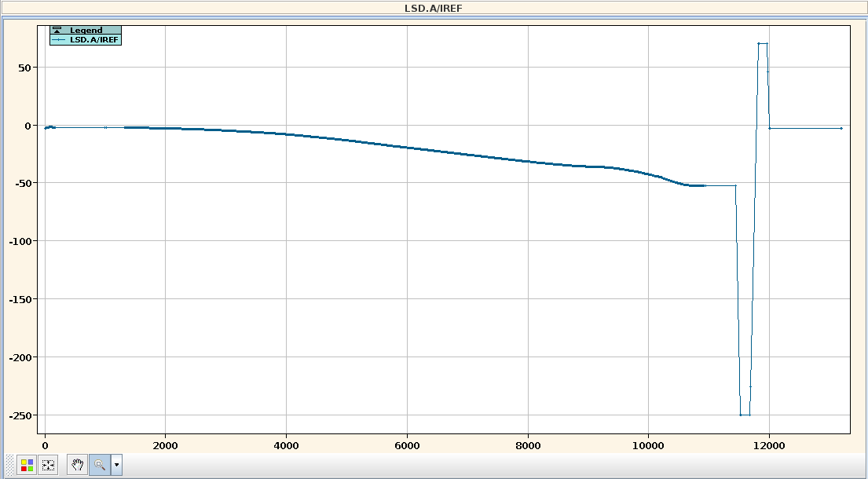This screenshot has width=868, height=479.
Task: Click the curve's flat peak near 70
Action: [x=762, y=44]
